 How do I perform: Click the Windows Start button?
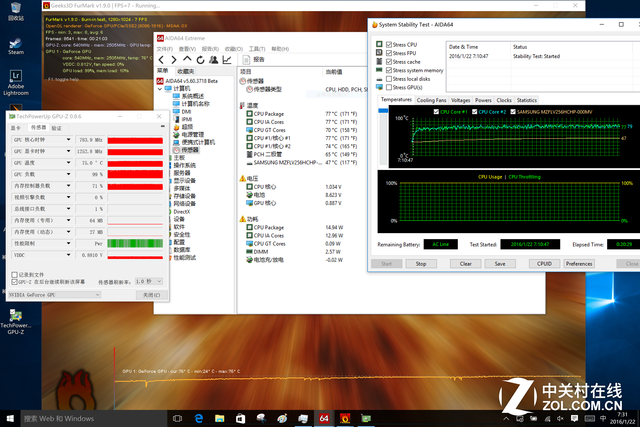click(x=10, y=418)
